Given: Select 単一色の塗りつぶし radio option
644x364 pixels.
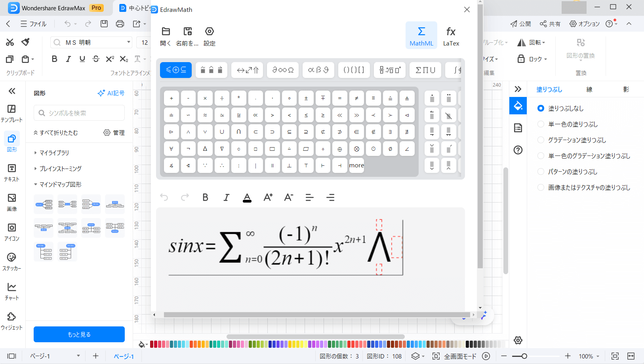Looking at the screenshot, I should (541, 124).
